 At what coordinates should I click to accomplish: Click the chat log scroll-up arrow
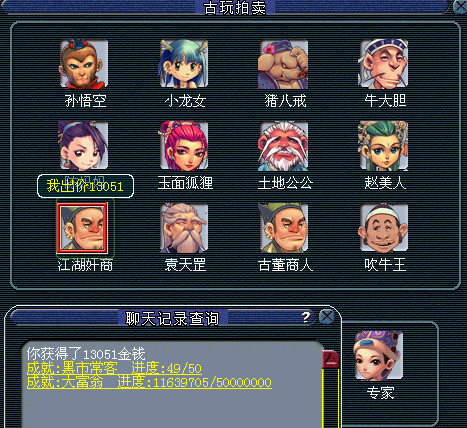tap(331, 359)
